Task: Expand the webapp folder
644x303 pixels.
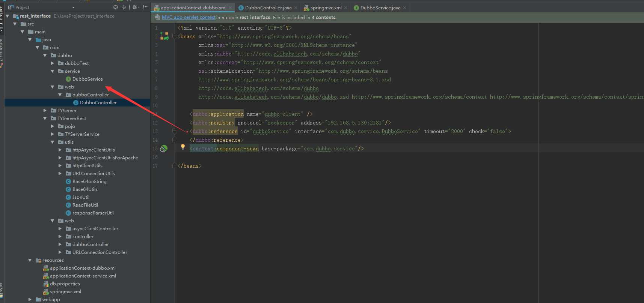Action: [x=30, y=300]
